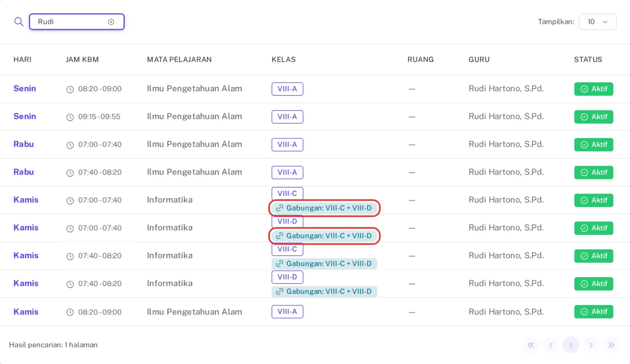Screen dimensions: 630x364
Task: Click Rudi Hartono in Senin 08:20-09:00 row
Action: pos(506,89)
